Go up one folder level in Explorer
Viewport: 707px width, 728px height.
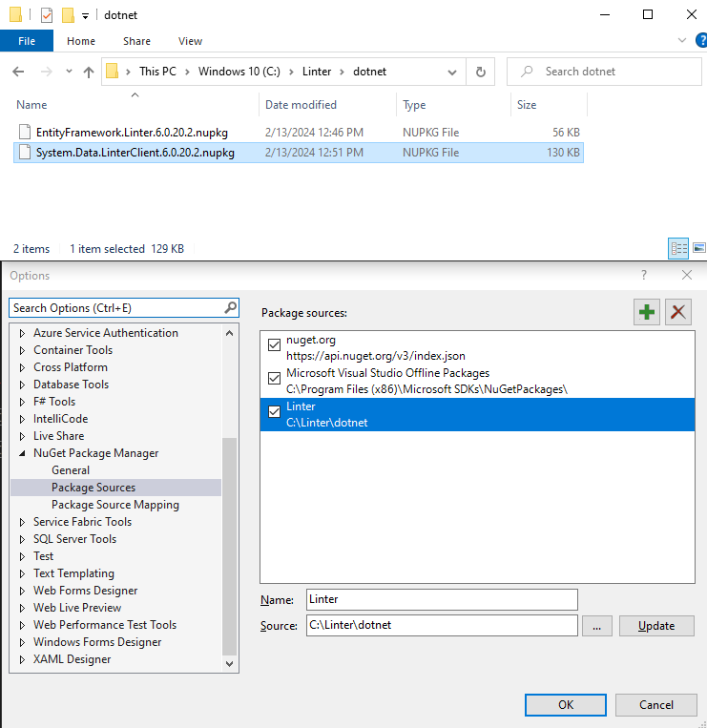pos(89,72)
